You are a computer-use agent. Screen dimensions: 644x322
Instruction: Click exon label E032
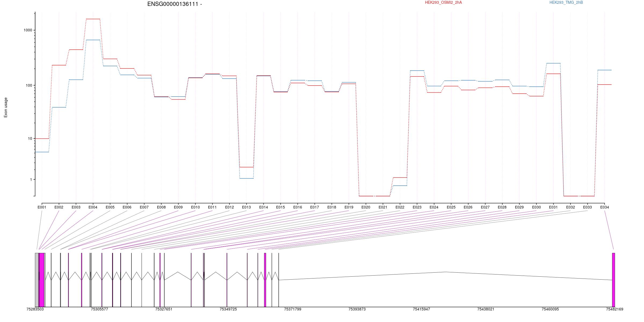click(x=570, y=207)
